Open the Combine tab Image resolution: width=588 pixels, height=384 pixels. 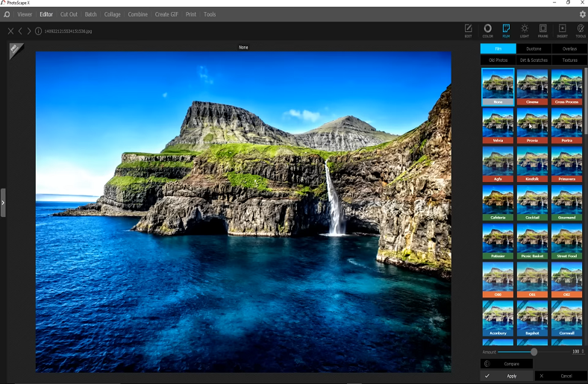pos(137,14)
